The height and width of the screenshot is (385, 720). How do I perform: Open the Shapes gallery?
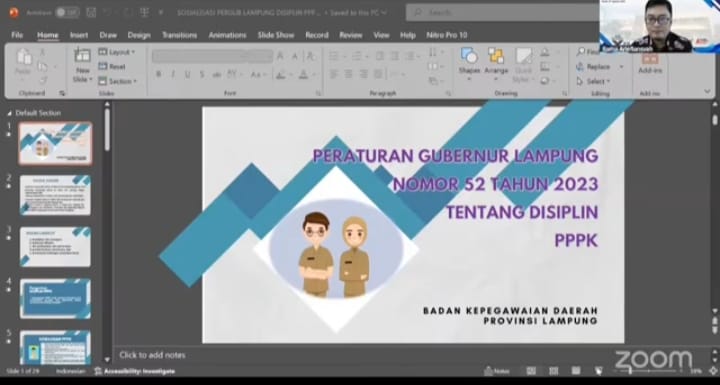pos(469,64)
